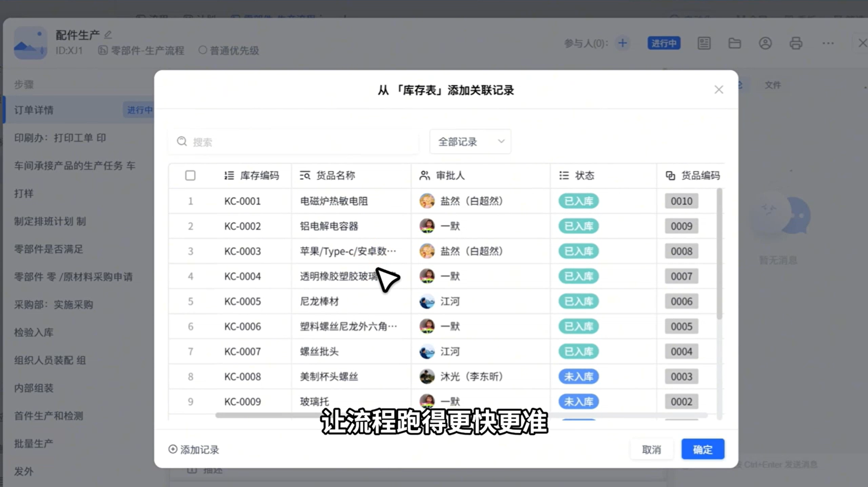
Task: Click row number 5 cell
Action: click(x=191, y=301)
